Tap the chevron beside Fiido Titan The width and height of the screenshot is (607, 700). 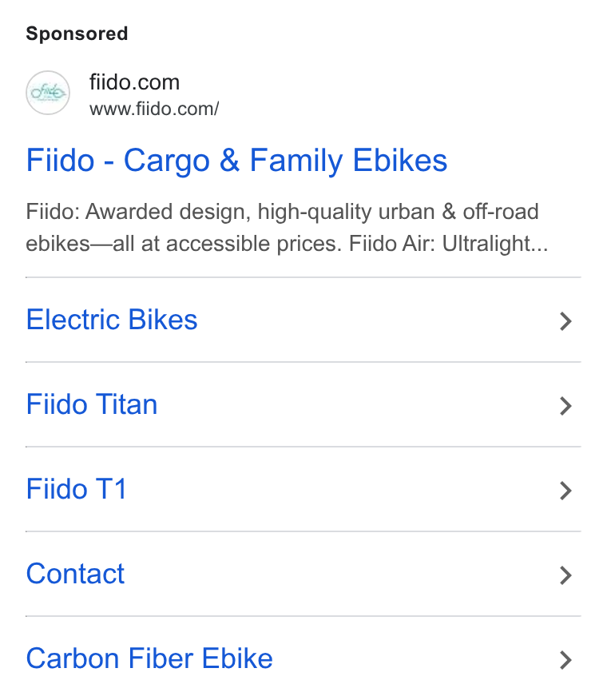[x=565, y=406]
